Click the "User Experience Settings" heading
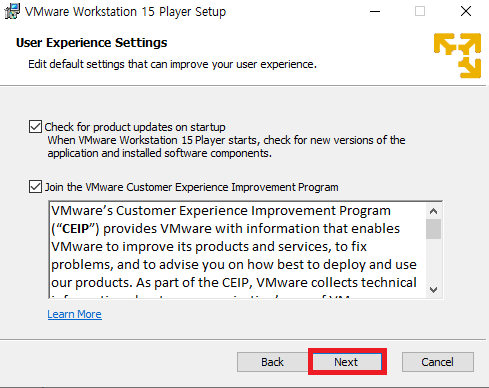The height and width of the screenshot is (388, 489). click(x=92, y=43)
